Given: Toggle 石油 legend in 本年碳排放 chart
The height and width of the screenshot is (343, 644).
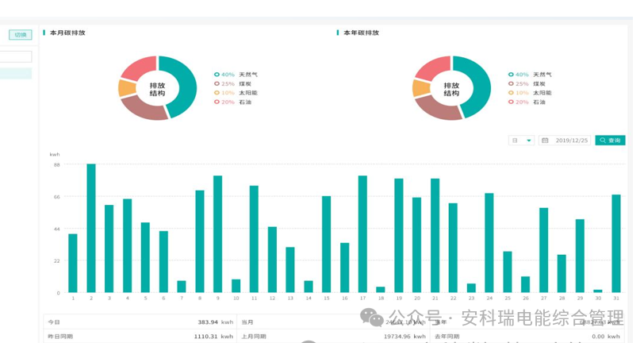Looking at the screenshot, I should click(x=527, y=102).
